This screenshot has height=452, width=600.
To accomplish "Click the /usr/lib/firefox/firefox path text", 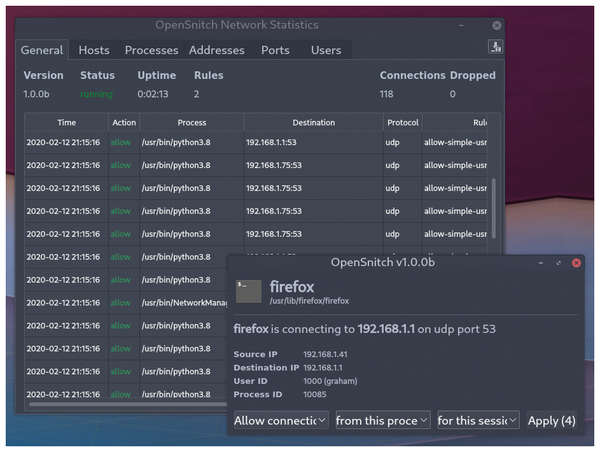I will (x=309, y=301).
